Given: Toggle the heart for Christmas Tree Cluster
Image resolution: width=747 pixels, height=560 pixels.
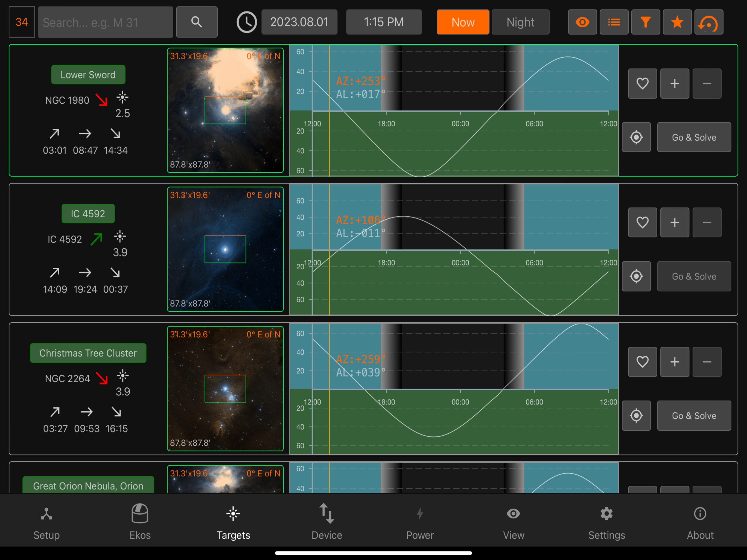Looking at the screenshot, I should 642,362.
